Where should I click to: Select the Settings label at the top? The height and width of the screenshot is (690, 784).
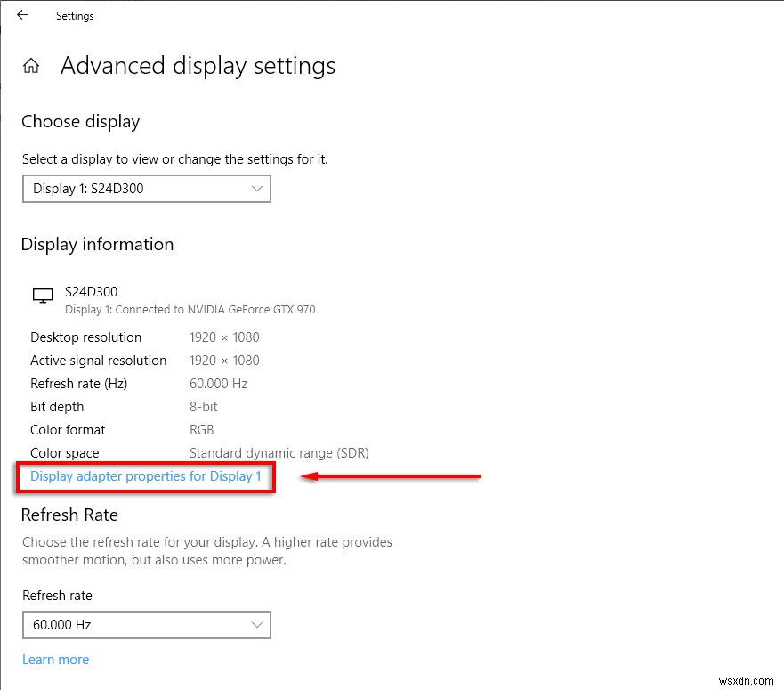pos(74,15)
